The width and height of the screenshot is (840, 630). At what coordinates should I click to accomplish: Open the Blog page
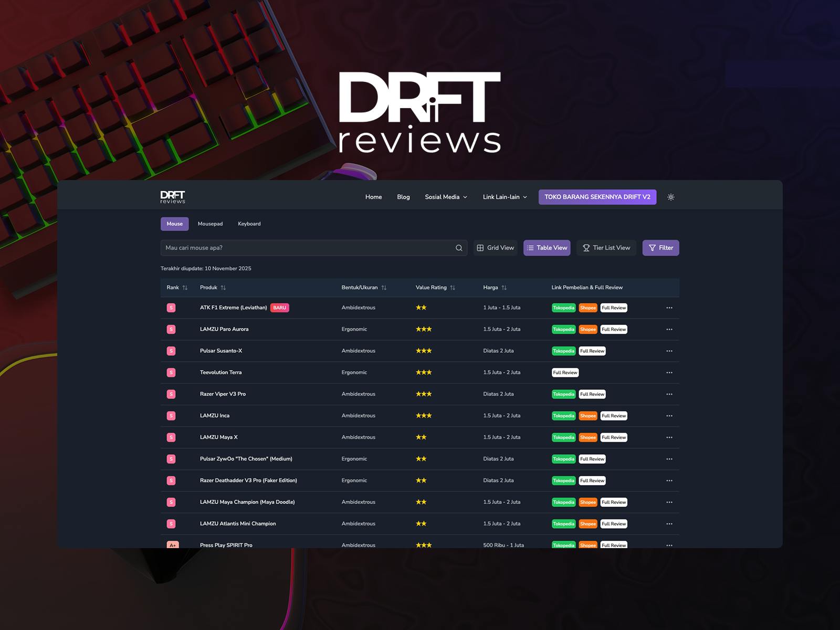click(403, 197)
